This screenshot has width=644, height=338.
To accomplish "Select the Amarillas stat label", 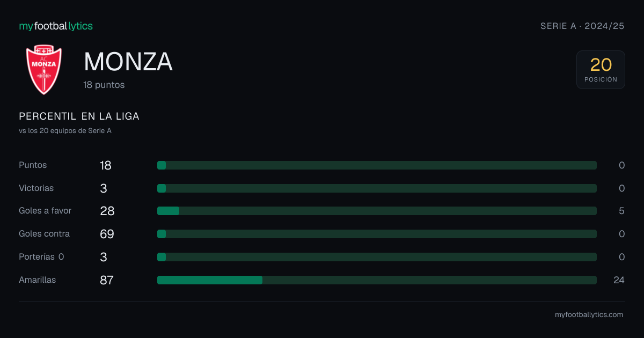I will pyautogui.click(x=37, y=280).
